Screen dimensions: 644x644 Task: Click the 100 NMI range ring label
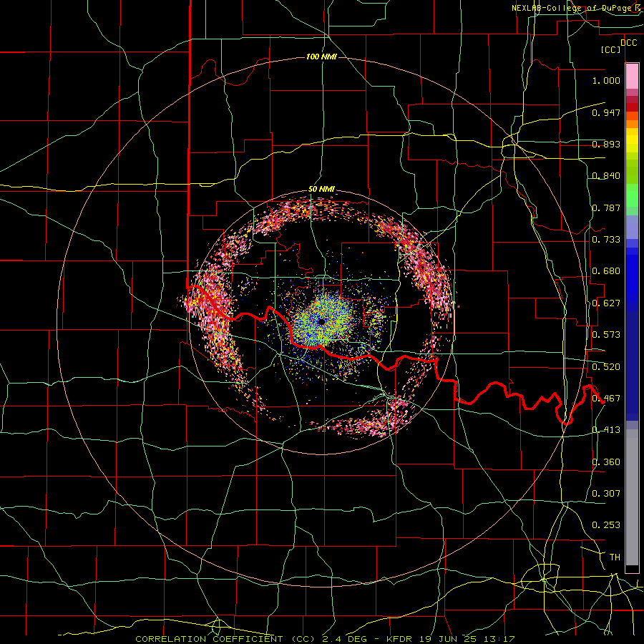point(321,57)
